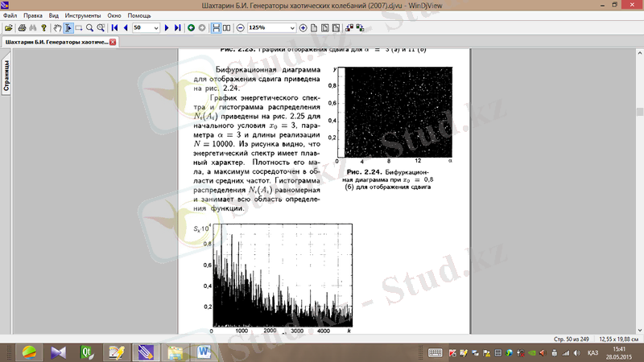Click the zoom in plus icon
This screenshot has height=362, width=644.
pos(303,27)
